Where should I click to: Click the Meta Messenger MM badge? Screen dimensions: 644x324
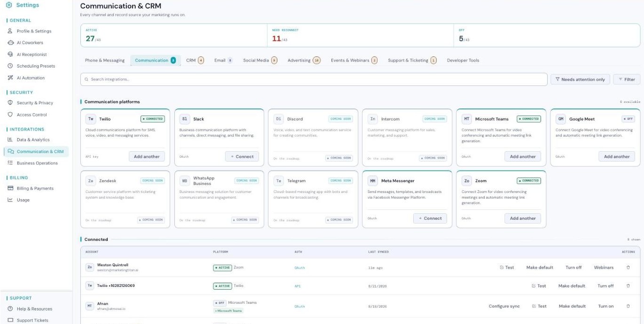click(x=373, y=181)
